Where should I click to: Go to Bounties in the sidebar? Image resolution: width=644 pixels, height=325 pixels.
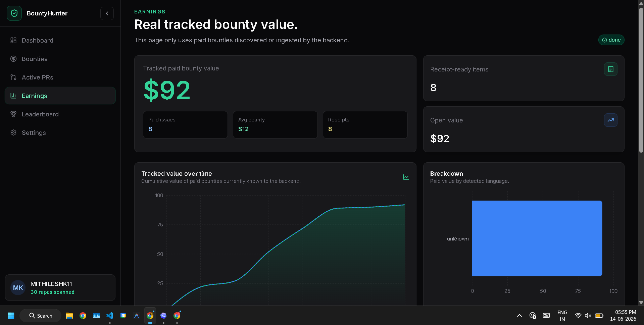60,59
